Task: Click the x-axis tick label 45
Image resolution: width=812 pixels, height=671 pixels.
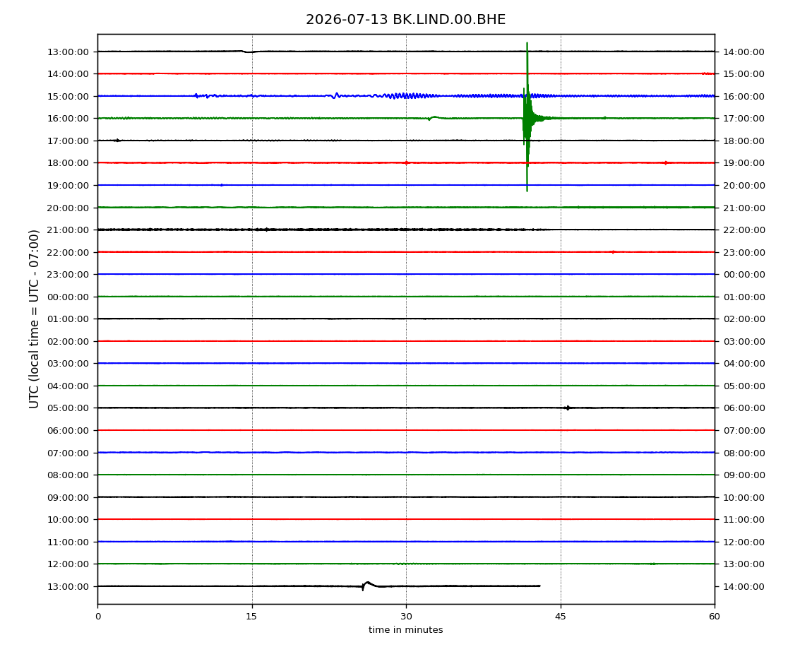Action: [561, 616]
